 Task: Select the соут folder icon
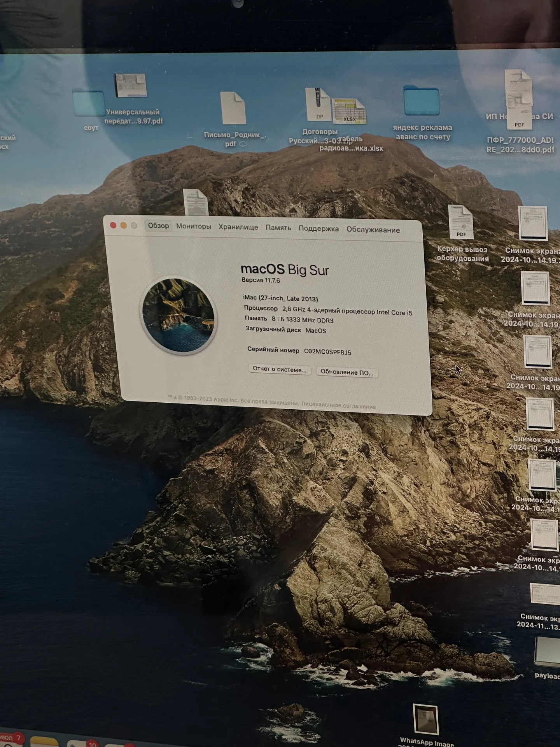click(x=89, y=104)
